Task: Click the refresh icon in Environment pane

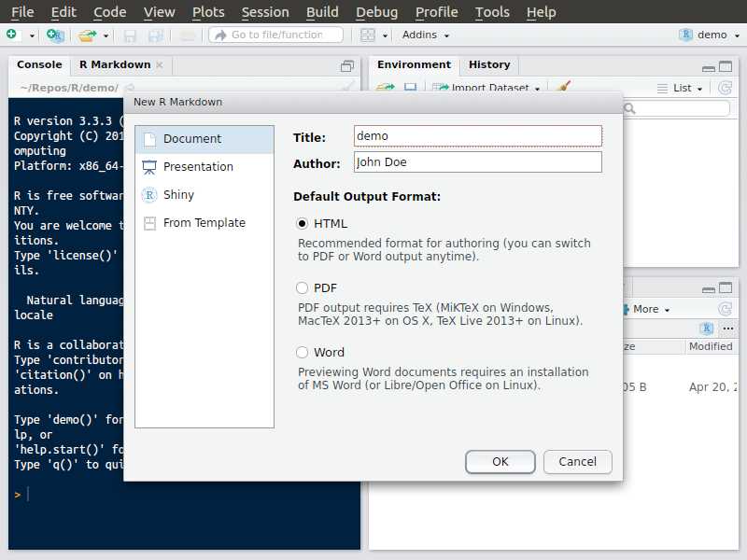Action: pyautogui.click(x=725, y=88)
